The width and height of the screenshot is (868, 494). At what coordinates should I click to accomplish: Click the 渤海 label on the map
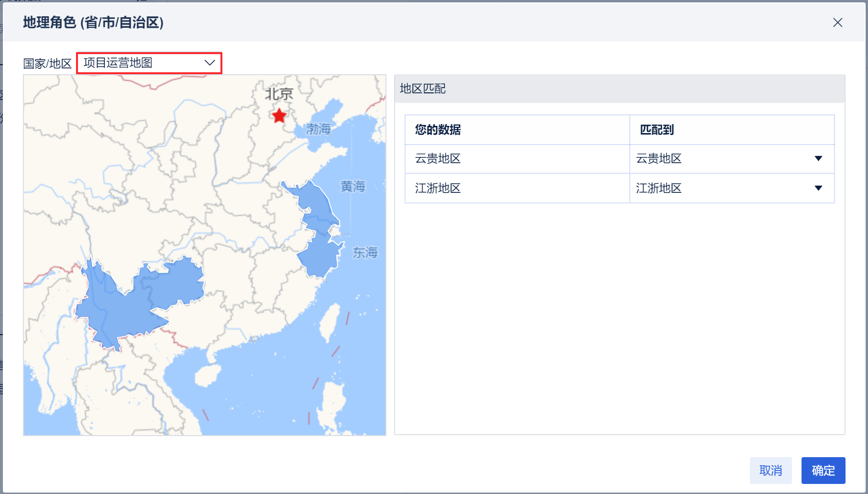(x=319, y=128)
